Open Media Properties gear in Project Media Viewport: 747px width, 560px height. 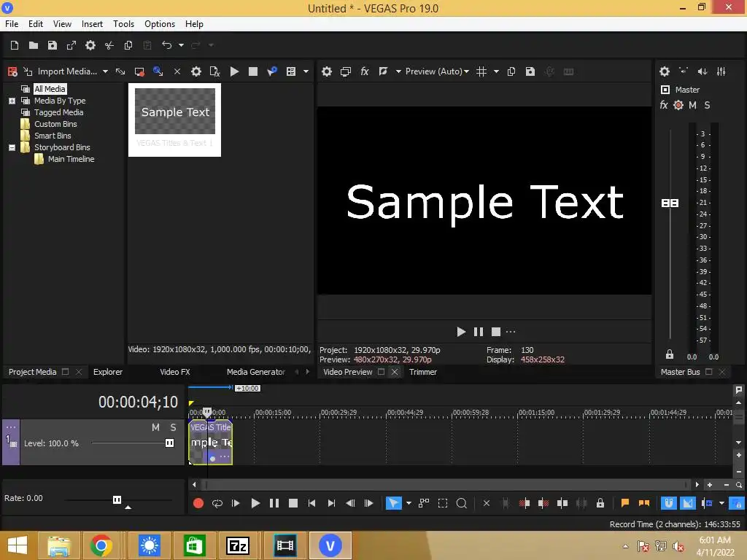point(196,71)
